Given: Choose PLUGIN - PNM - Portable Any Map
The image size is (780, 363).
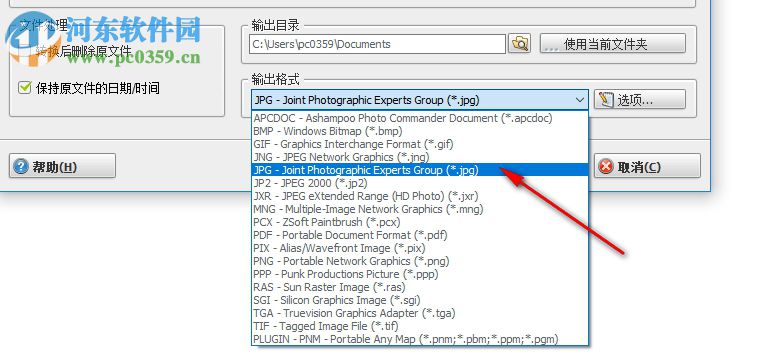Looking at the screenshot, I should pyautogui.click(x=420, y=339).
